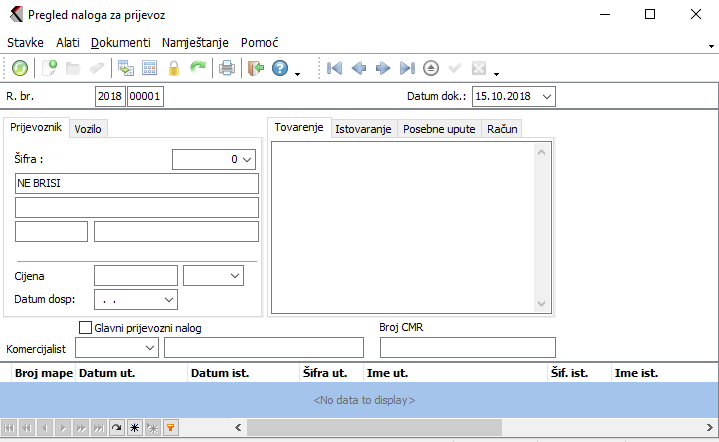Open help with the blue question mark
Image resolution: width=719 pixels, height=442 pixels.
tap(279, 68)
